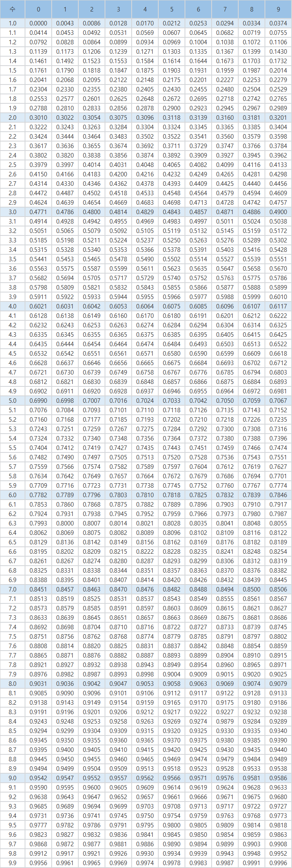Select the cell with 0.9750

click(x=145, y=816)
